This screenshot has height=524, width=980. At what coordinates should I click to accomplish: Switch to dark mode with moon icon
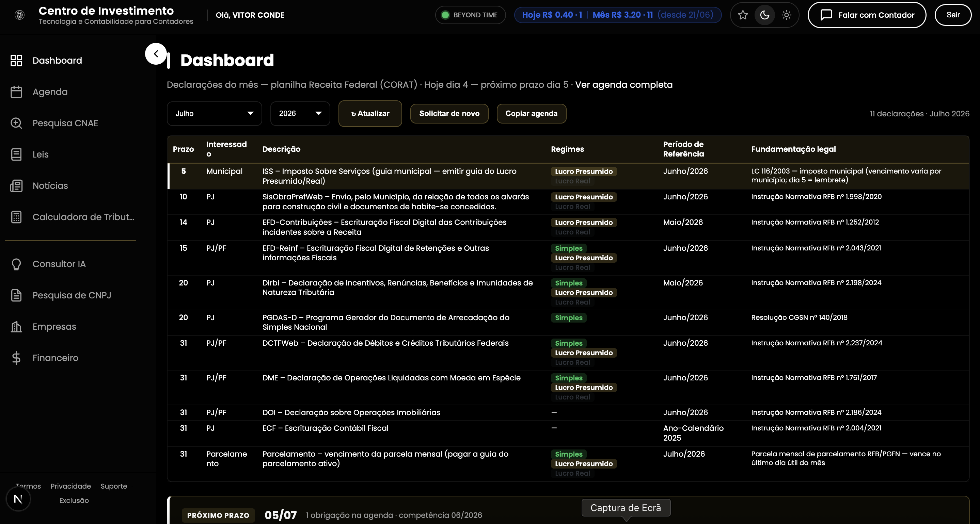(x=765, y=15)
